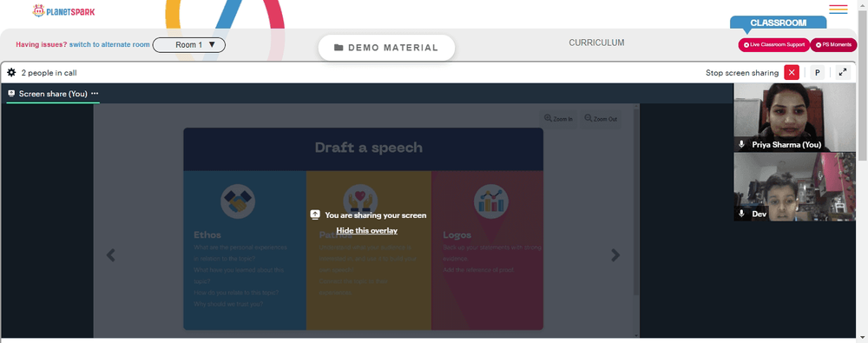Click 'Having issues?' text
Screen dimensions: 868x343
point(42,44)
